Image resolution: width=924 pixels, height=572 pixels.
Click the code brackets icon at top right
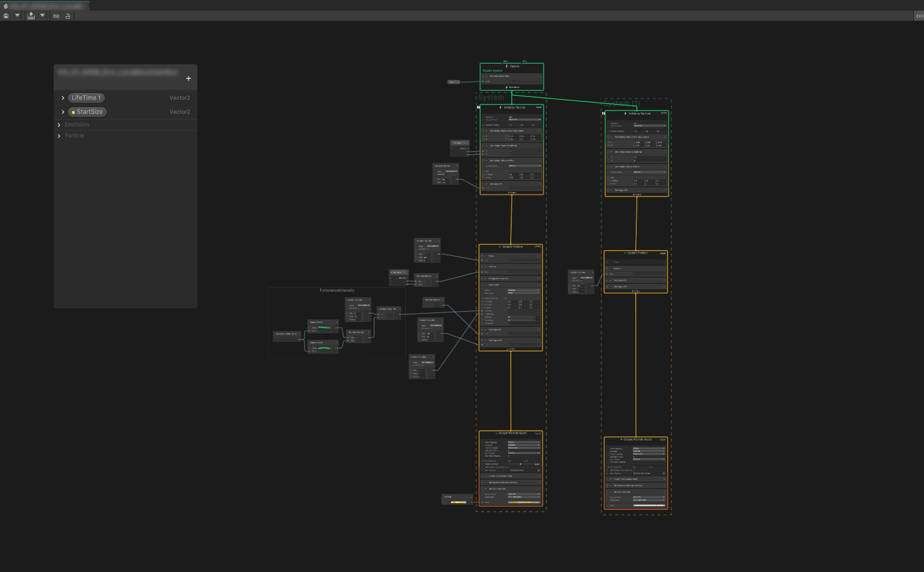coord(919,16)
